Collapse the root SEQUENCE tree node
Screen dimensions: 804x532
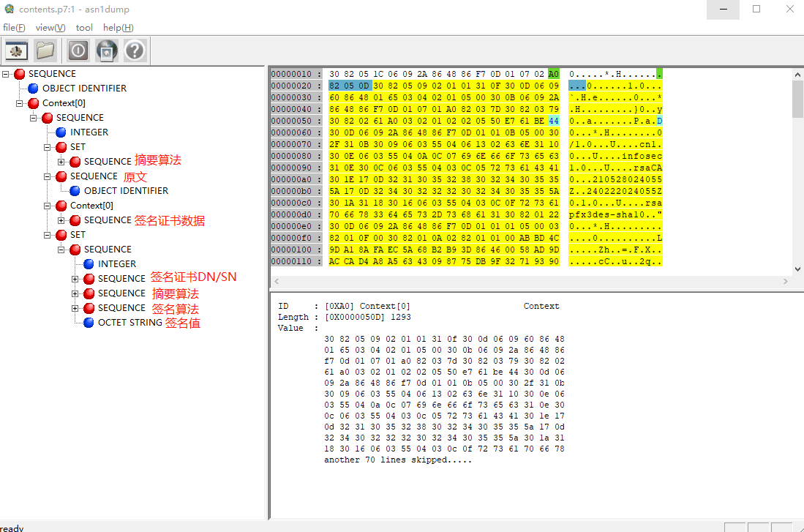pyautogui.click(x=6, y=74)
